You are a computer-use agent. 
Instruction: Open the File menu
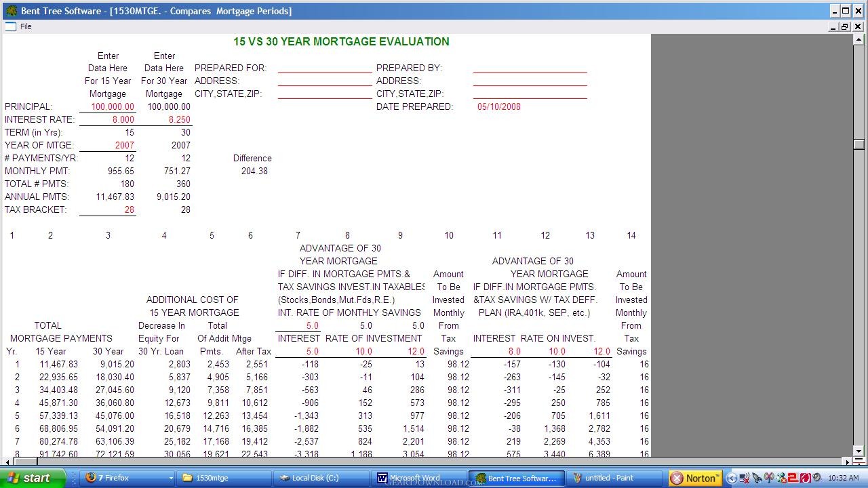(x=26, y=26)
